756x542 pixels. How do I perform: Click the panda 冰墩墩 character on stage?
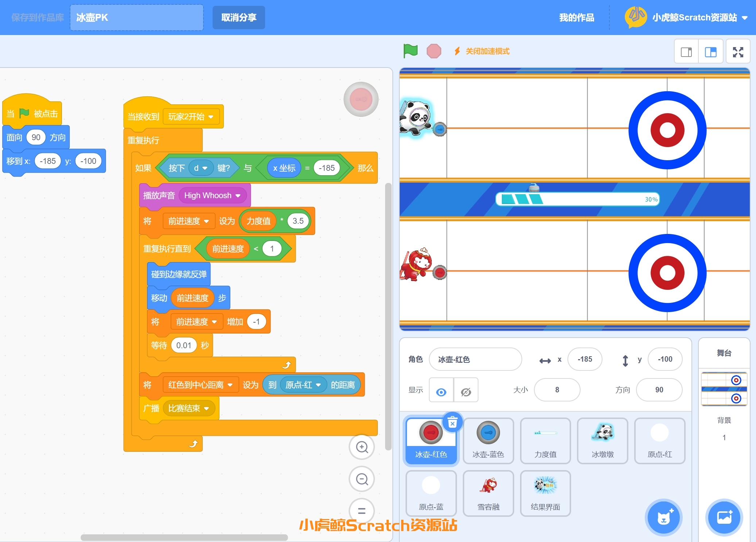pyautogui.click(x=415, y=118)
